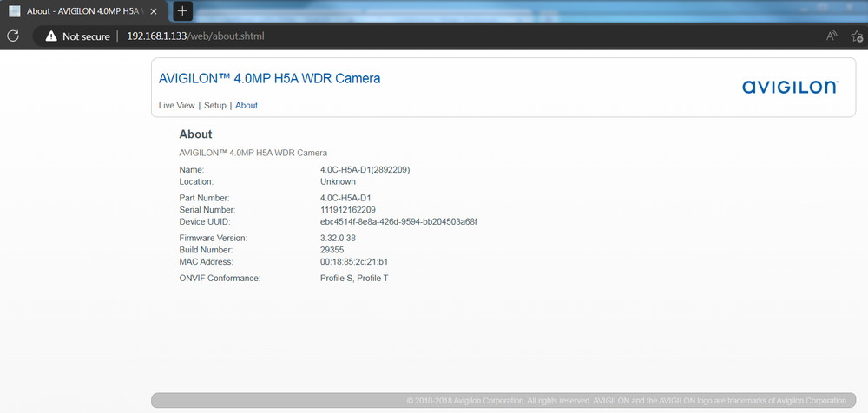This screenshot has height=413, width=868.
Task: Click the tab's page favicon
Action: pyautogui.click(x=15, y=11)
